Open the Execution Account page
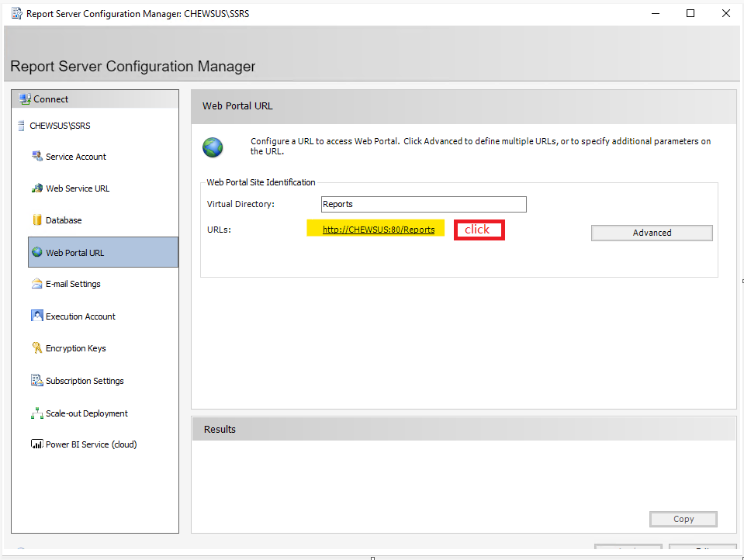Screen dimensions: 744x560 81,316
